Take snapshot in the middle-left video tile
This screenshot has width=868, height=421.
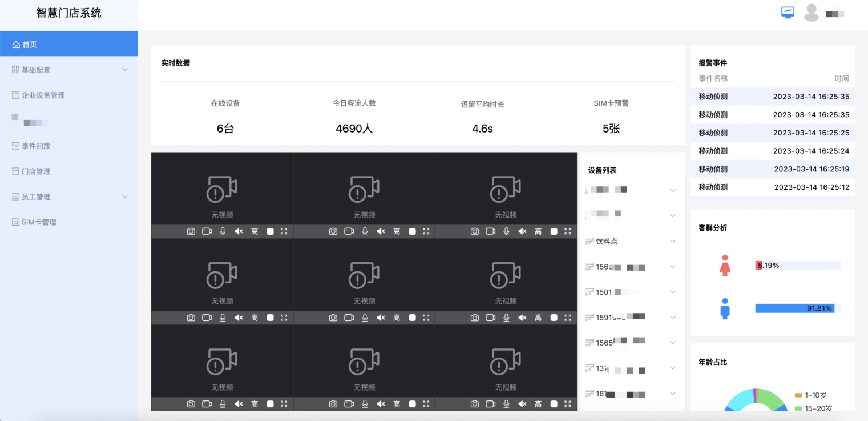(191, 318)
